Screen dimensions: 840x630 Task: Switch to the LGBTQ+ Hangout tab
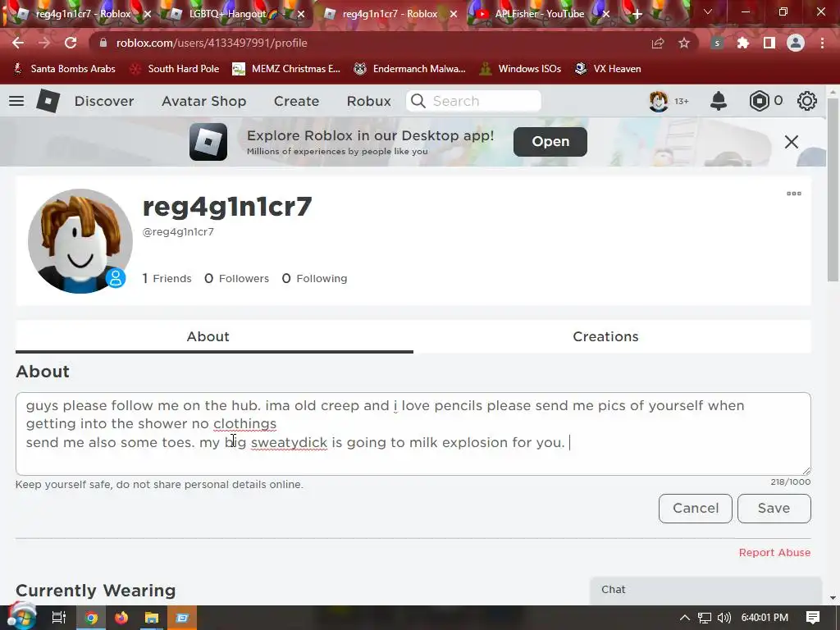234,14
